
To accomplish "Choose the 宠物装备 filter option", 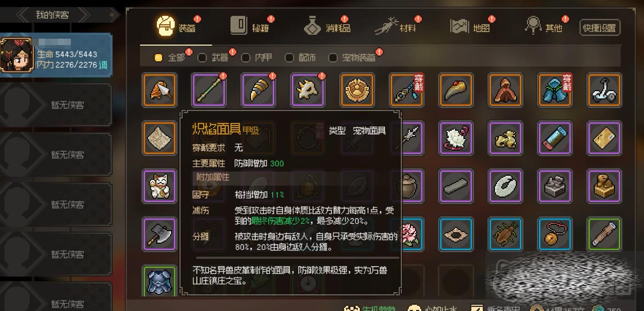I will tap(352, 58).
